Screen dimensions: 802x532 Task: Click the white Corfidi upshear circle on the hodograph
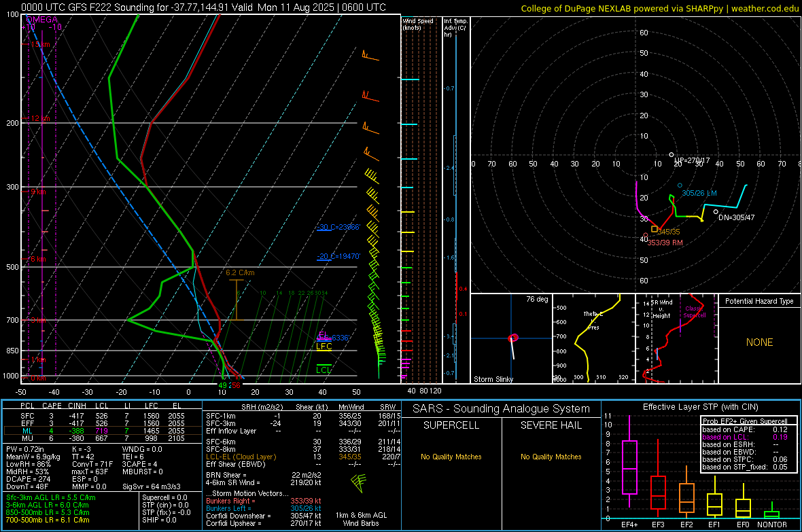[672, 154]
